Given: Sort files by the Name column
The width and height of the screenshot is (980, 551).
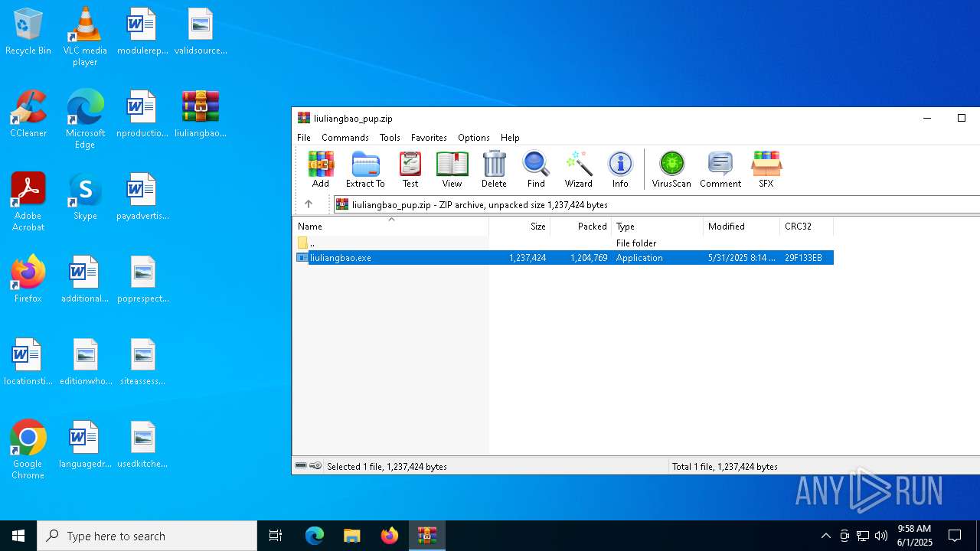Looking at the screenshot, I should tap(390, 227).
